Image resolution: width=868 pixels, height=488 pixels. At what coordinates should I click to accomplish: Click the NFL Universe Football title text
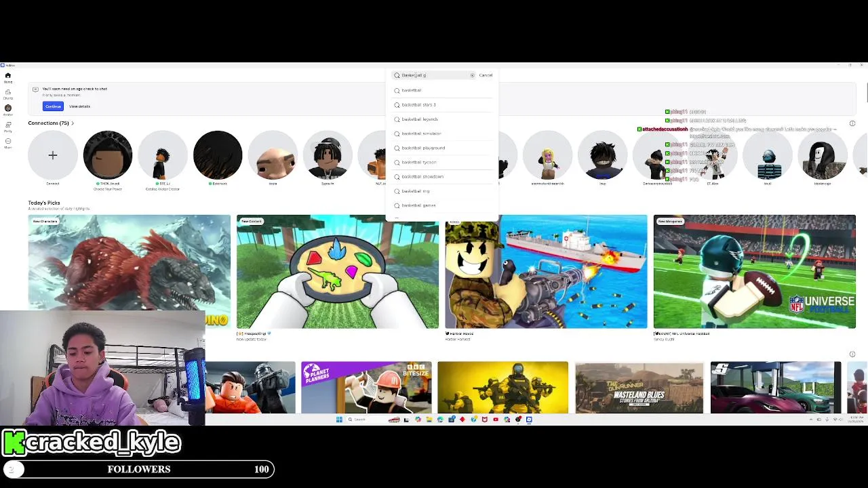tap(682, 333)
